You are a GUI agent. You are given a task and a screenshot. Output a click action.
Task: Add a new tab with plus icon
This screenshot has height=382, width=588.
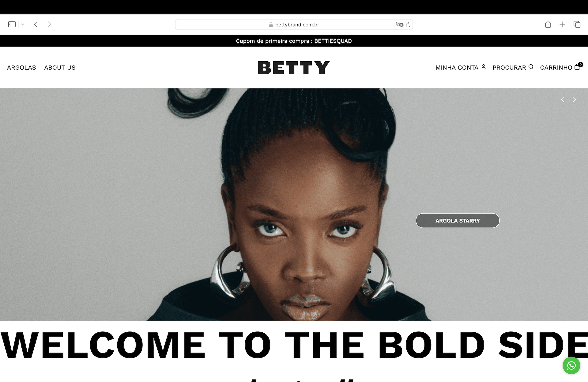[x=562, y=24]
